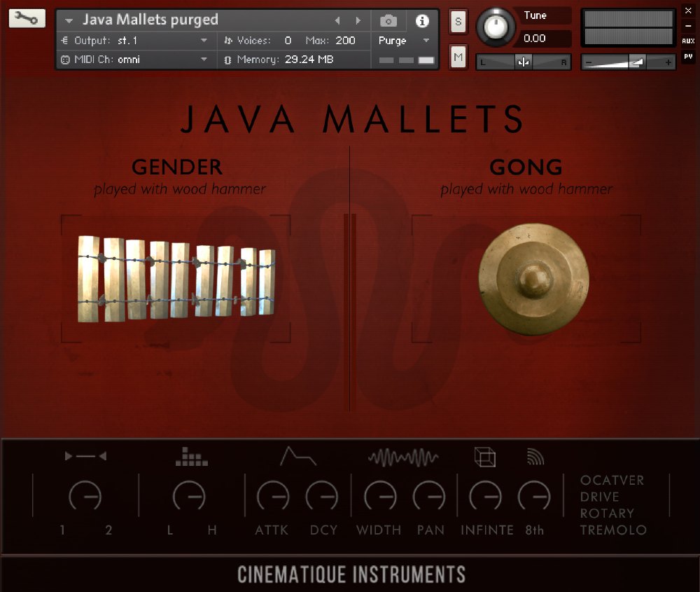Select the velocity range icon above knobs 1 and 2

click(85, 455)
